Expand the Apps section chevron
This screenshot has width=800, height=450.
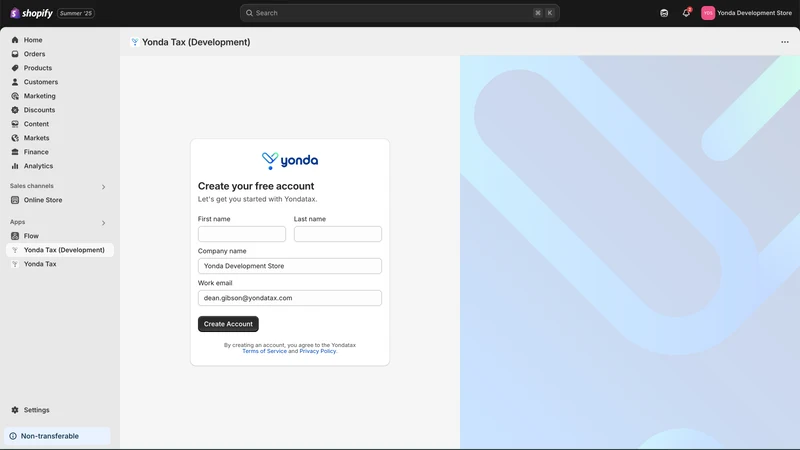104,222
